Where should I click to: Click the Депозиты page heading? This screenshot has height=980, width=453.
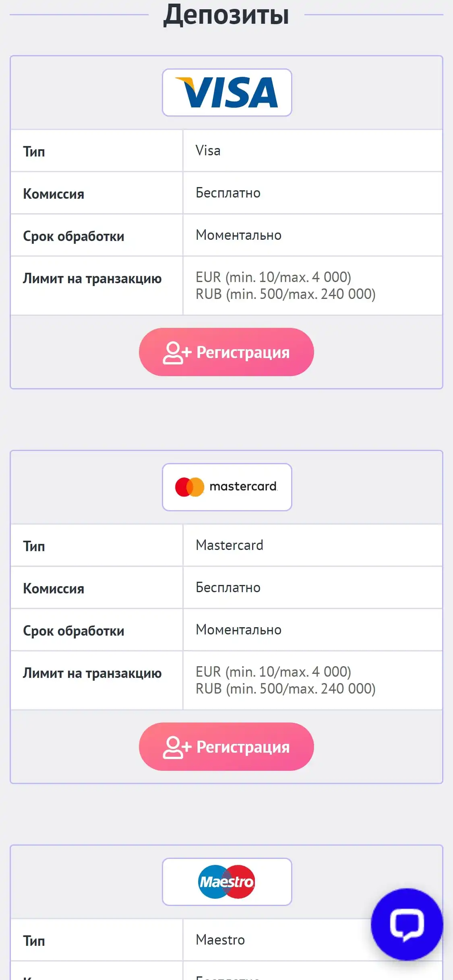coord(226,15)
